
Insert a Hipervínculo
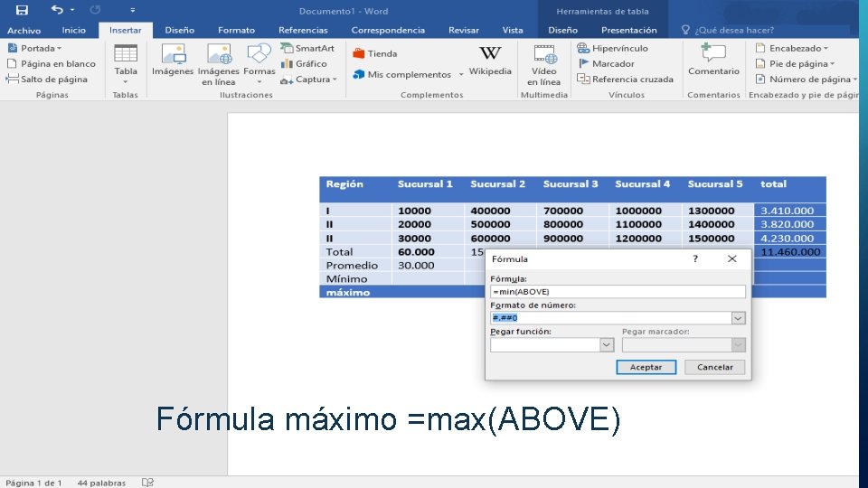(x=612, y=48)
